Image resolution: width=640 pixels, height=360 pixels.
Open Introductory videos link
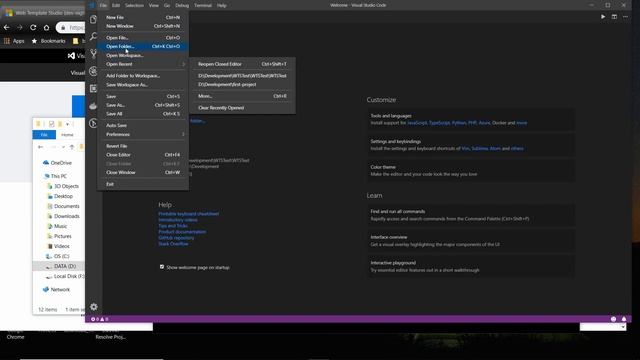[x=178, y=220]
